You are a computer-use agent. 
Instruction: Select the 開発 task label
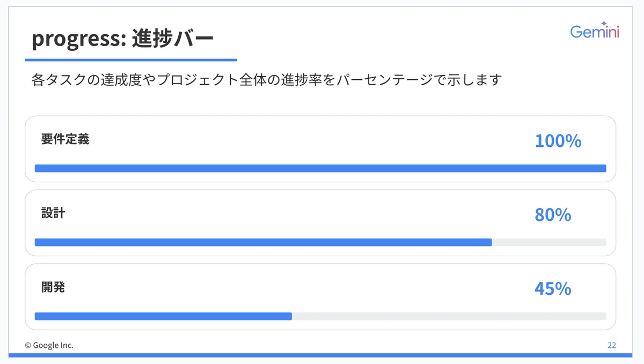[x=53, y=287]
